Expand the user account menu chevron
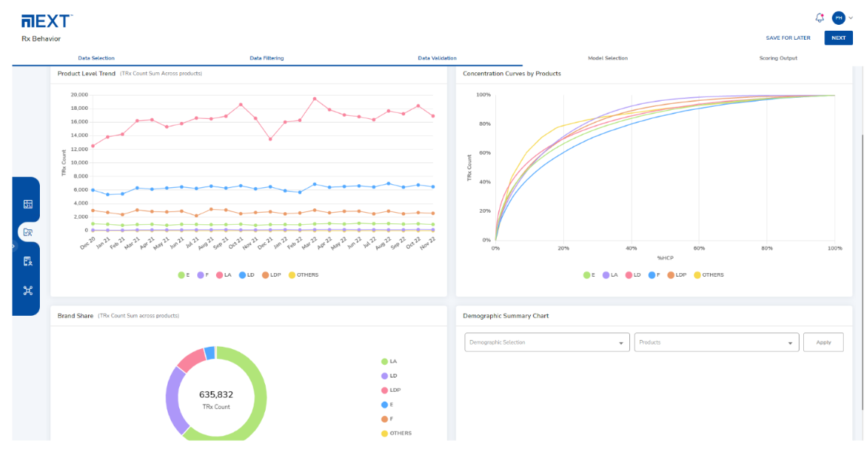The width and height of the screenshot is (868, 452). 851,18
